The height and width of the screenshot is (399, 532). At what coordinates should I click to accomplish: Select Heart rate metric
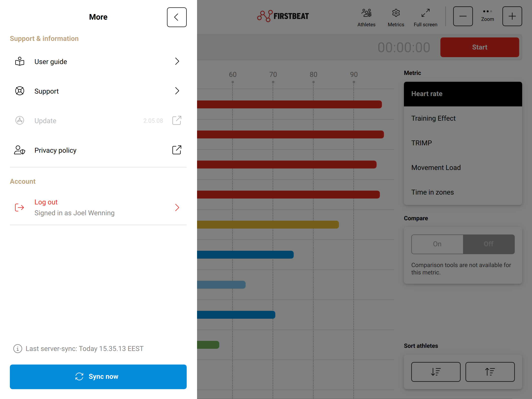pos(463,94)
